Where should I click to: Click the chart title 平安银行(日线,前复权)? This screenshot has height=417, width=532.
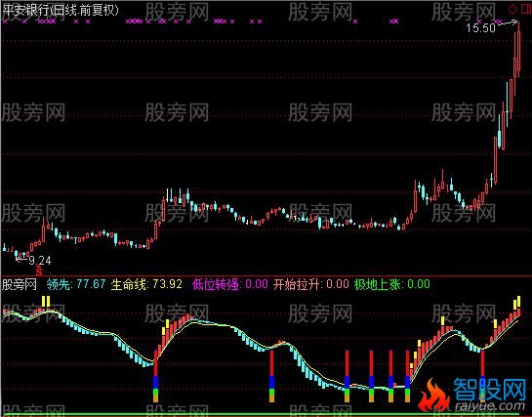pos(61,11)
